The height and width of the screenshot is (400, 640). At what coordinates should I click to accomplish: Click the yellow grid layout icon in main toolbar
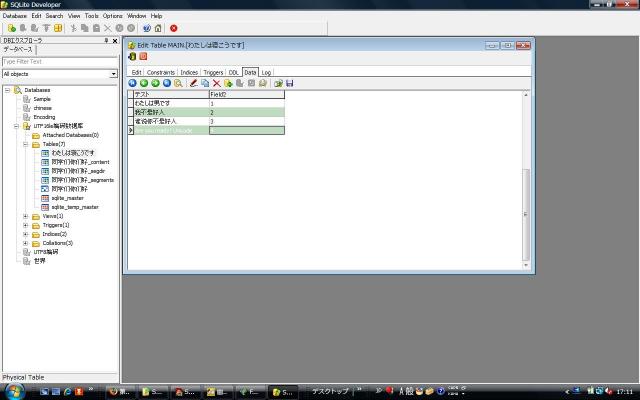[x=58, y=28]
